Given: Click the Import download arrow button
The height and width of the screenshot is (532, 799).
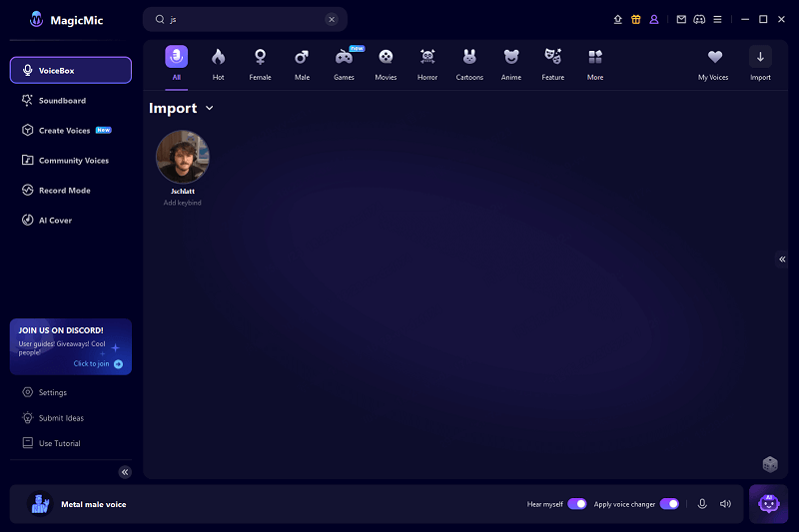Looking at the screenshot, I should [760, 57].
